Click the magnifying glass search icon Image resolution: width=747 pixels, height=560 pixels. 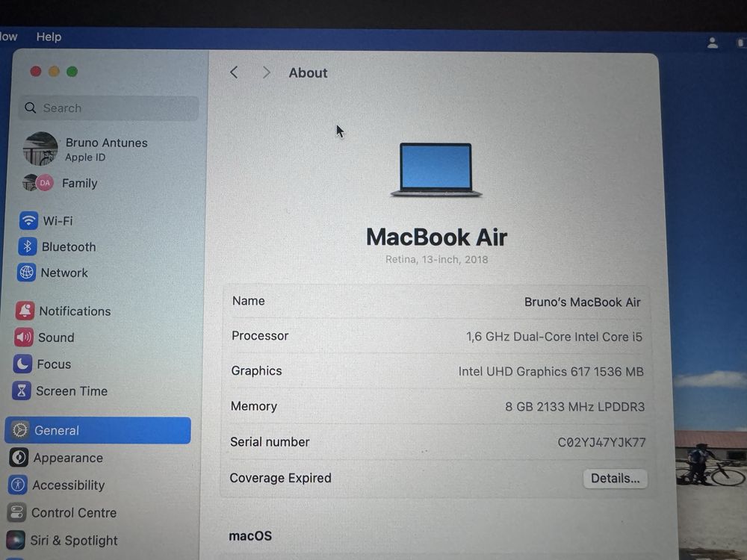coord(31,108)
